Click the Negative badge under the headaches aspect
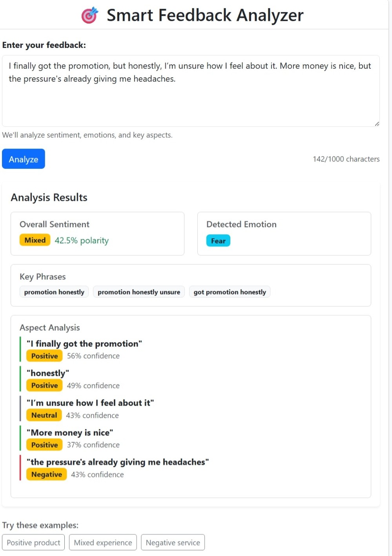 coord(46,474)
